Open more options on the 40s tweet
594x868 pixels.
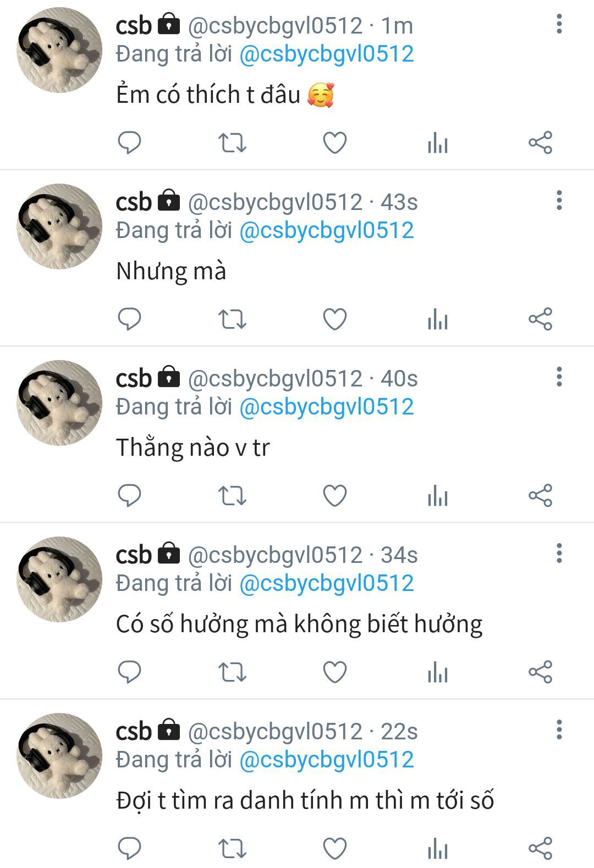coord(559,377)
